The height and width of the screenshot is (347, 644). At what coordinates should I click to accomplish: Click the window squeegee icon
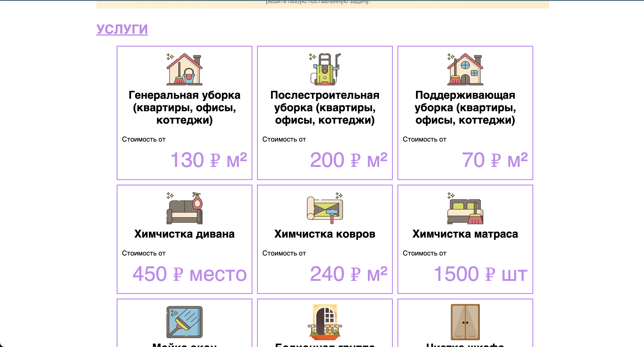(185, 322)
